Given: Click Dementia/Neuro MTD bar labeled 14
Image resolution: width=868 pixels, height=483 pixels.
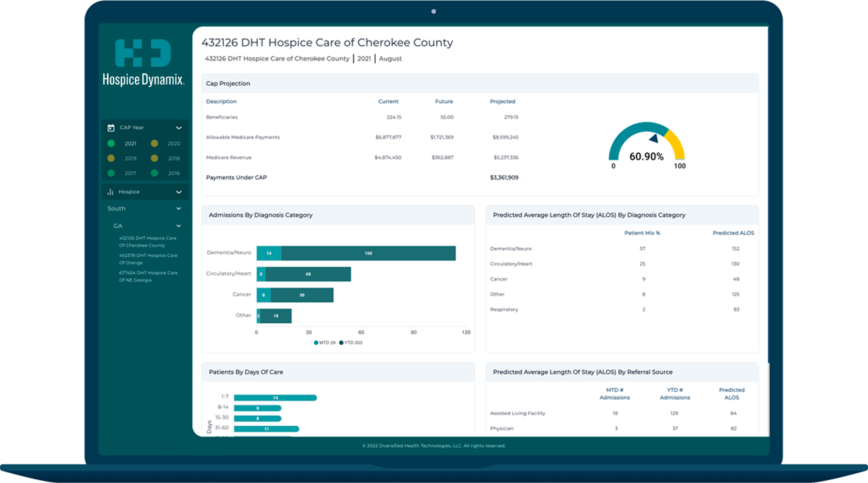Looking at the screenshot, I should point(269,253).
